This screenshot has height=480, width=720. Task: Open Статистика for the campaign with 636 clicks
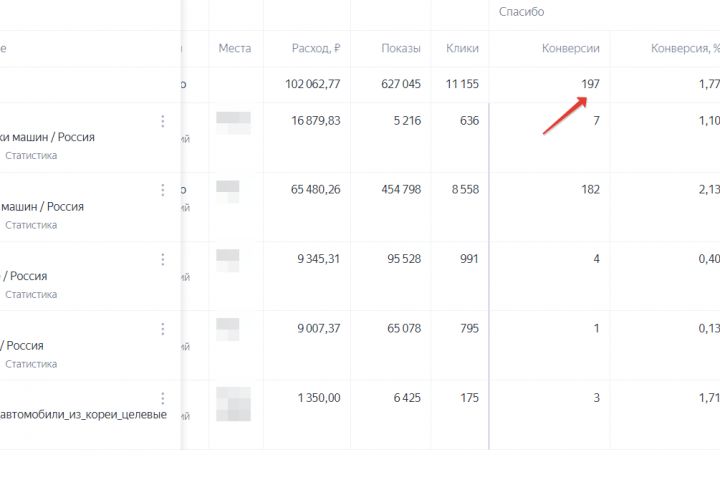coord(31,156)
